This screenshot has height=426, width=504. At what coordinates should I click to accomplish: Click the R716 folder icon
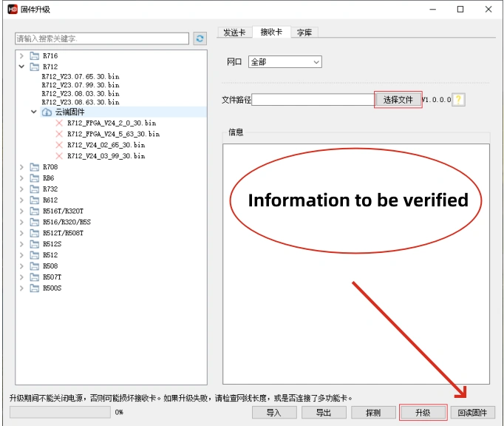coord(35,55)
